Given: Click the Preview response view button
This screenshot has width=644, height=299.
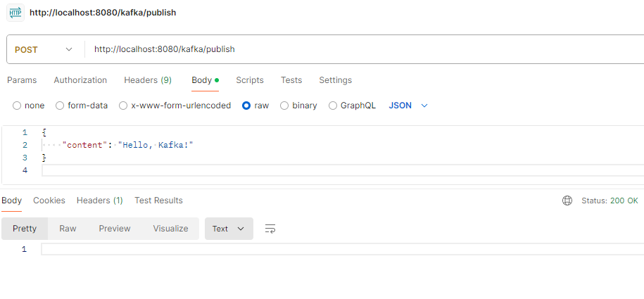Looking at the screenshot, I should pos(115,229).
